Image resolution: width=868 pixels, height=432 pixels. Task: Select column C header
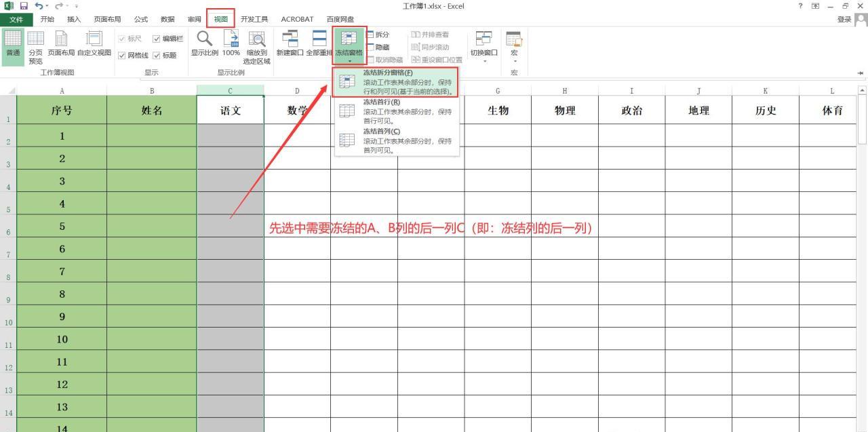pyautogui.click(x=231, y=90)
